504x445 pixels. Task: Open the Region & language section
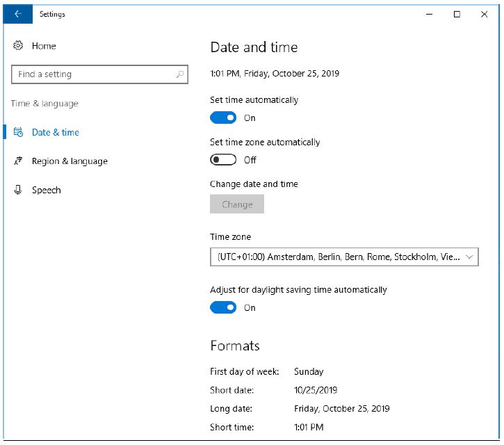70,161
